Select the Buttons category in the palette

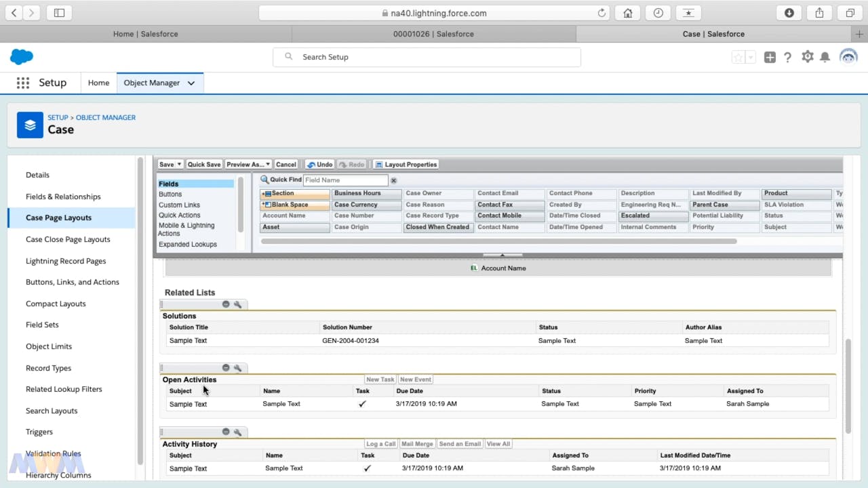pos(172,194)
